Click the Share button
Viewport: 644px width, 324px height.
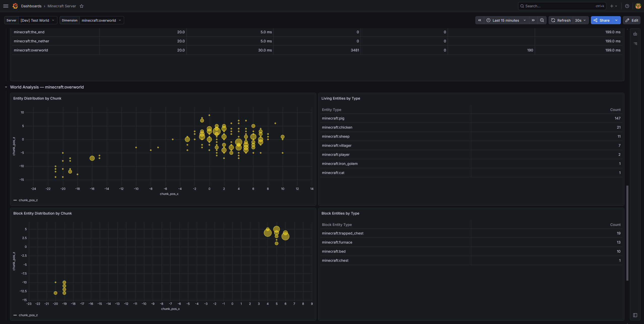click(601, 20)
